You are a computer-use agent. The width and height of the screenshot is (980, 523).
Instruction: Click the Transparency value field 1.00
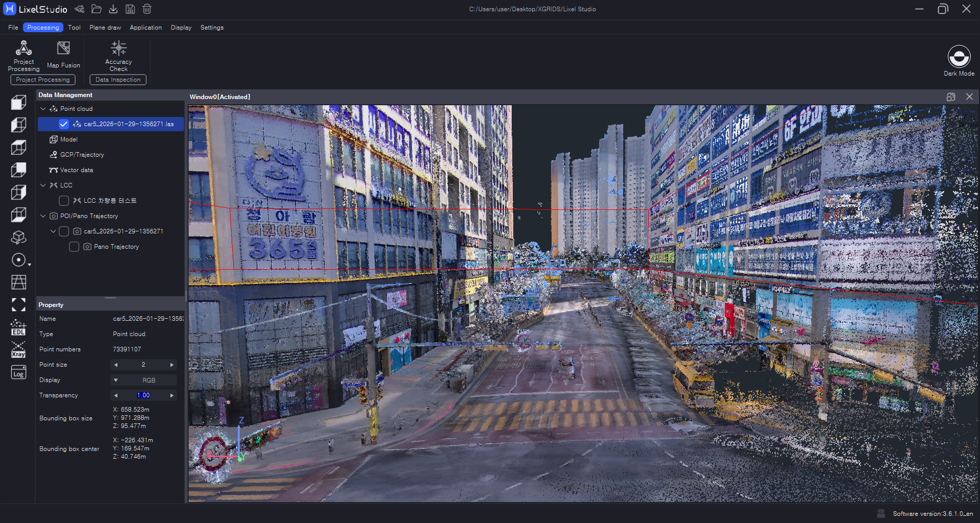point(144,395)
